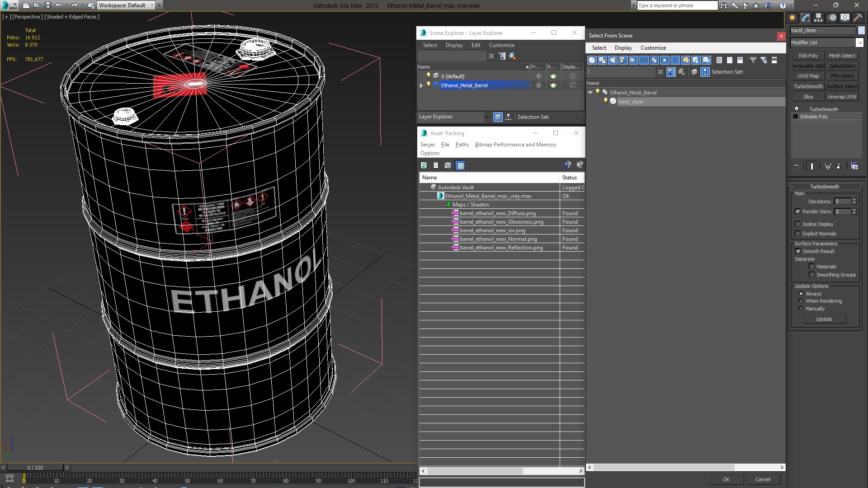Open Bitmap Performance and Memory menu
868x488 pixels.
(515, 145)
